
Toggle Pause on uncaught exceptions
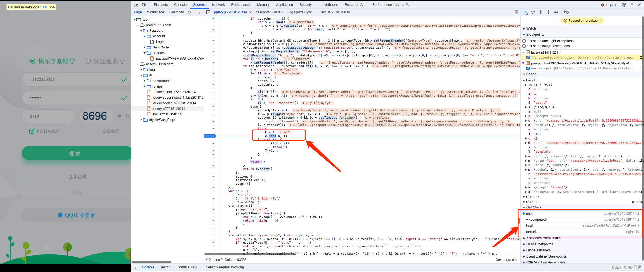click(524, 41)
